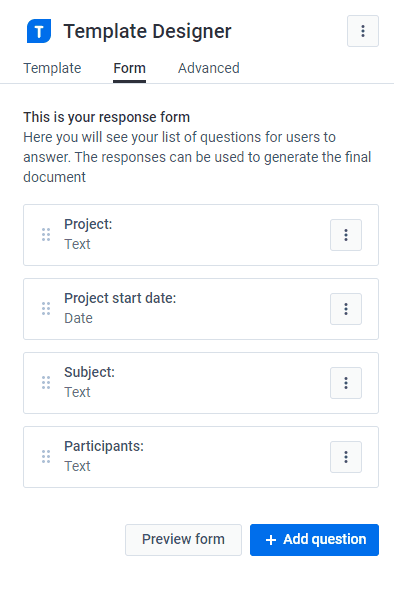Select the Project start date question card

201,309
